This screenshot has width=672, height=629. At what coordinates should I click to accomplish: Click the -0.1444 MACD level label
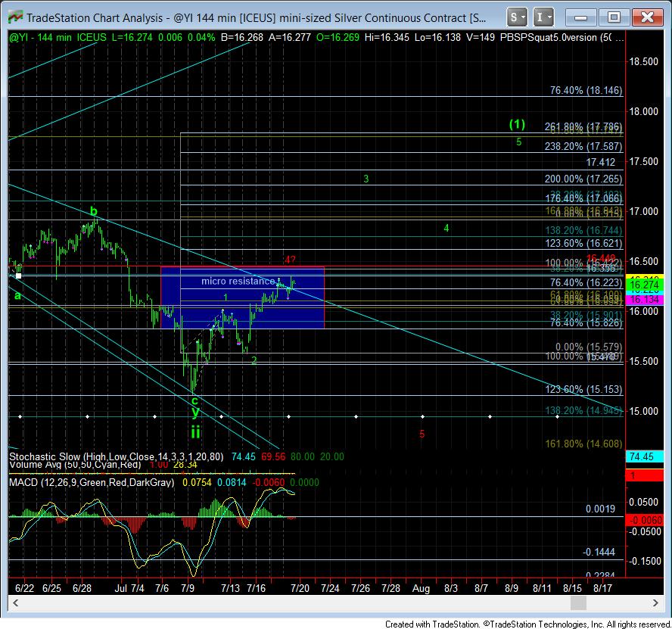point(599,553)
